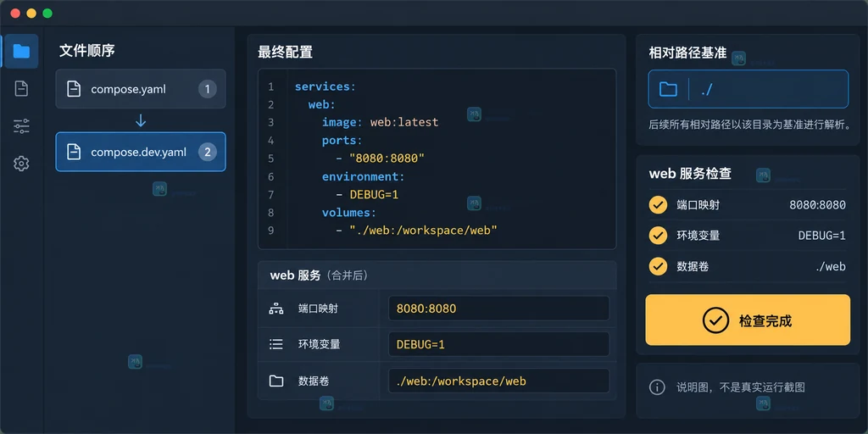This screenshot has height=434, width=868.
Task: Open settings gear in sidebar
Action: click(21, 164)
